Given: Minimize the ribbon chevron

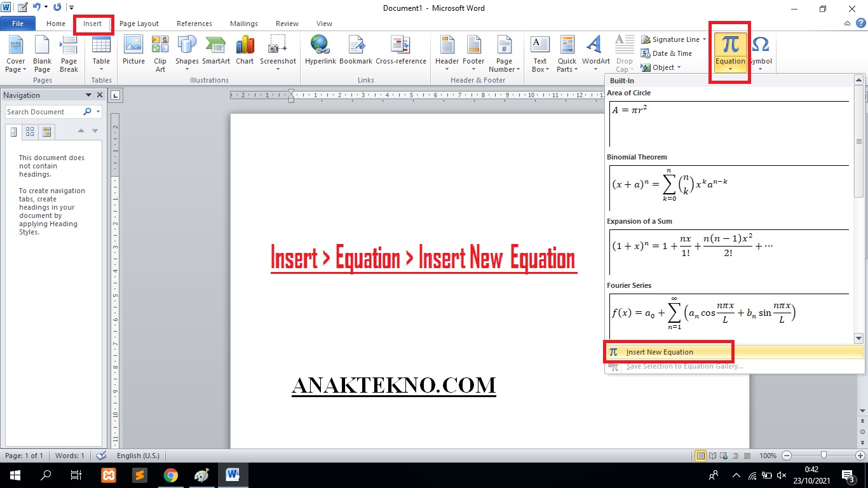Looking at the screenshot, I should coord(847,24).
